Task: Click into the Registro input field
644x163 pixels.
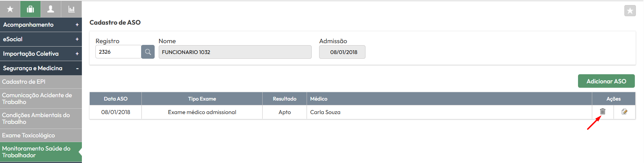Action: coord(118,52)
